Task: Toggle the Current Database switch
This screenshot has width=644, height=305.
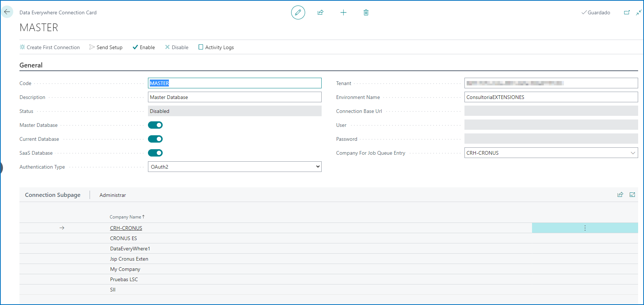Action: pyautogui.click(x=155, y=139)
